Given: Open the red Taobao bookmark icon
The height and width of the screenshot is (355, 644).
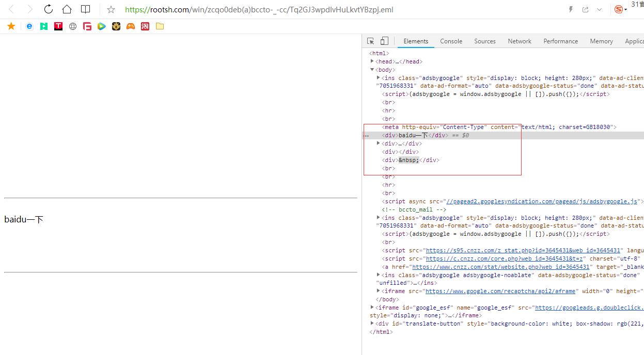Looking at the screenshot, I should 145,26.
